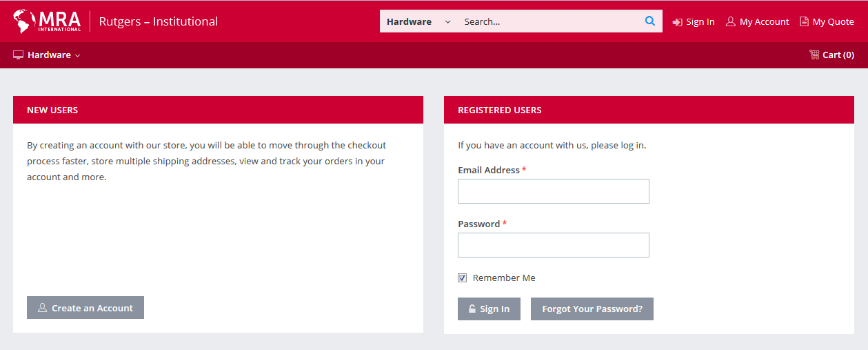
Task: Click the Forgot Your Password? button
Action: pyautogui.click(x=592, y=309)
